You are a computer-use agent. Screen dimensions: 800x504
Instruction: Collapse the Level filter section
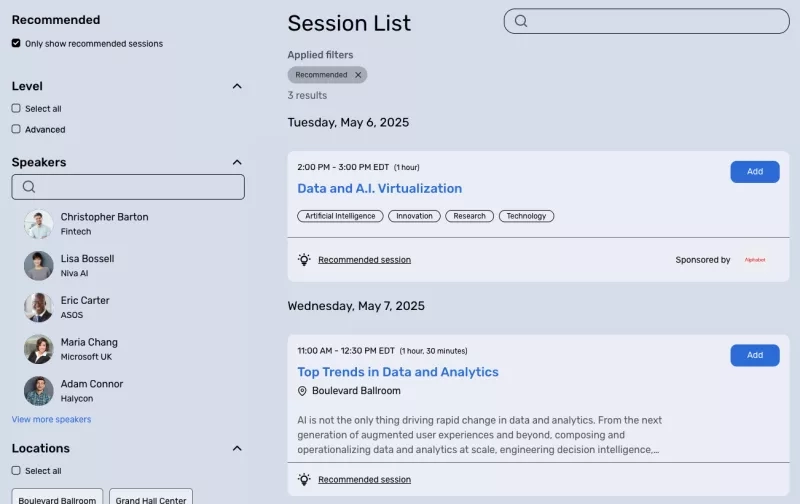237,86
